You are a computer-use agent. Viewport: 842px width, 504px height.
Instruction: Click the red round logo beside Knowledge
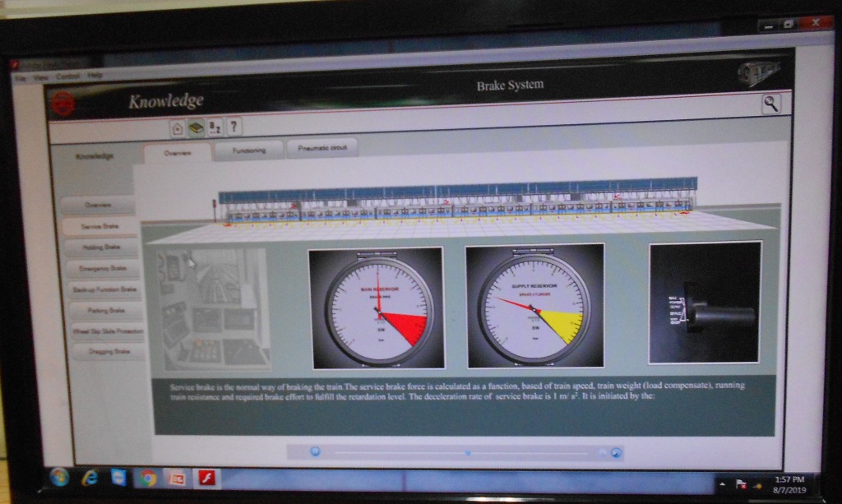[x=64, y=103]
